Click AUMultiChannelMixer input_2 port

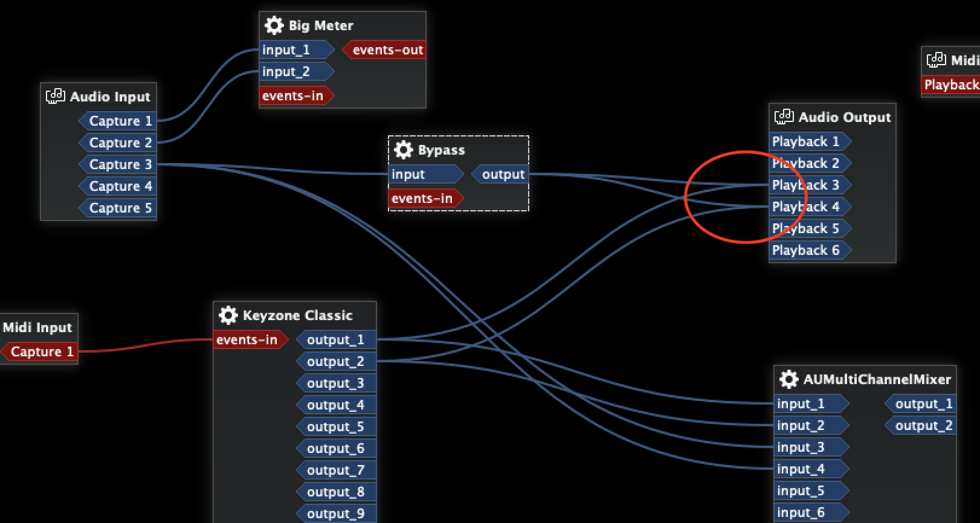[811, 425]
